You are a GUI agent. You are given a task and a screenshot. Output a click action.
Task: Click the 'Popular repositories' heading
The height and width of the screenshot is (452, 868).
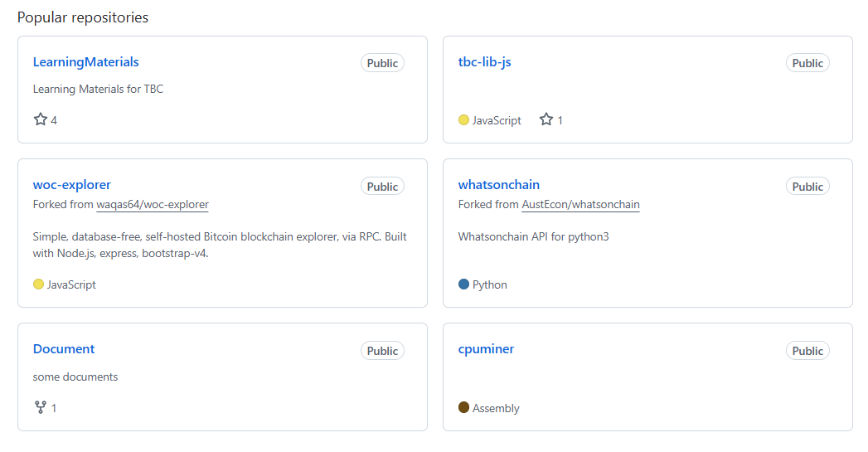[x=83, y=17]
